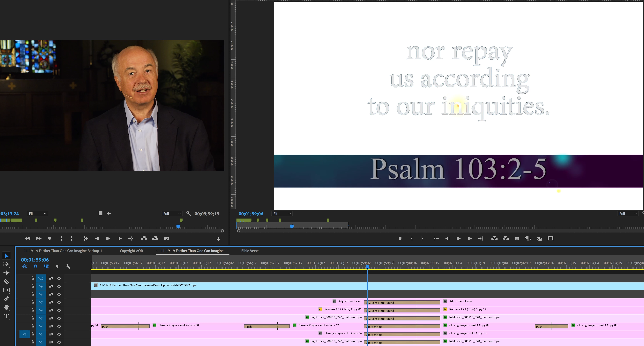
Task: Toggle sync lock for track V9
Action: [x=50, y=286]
